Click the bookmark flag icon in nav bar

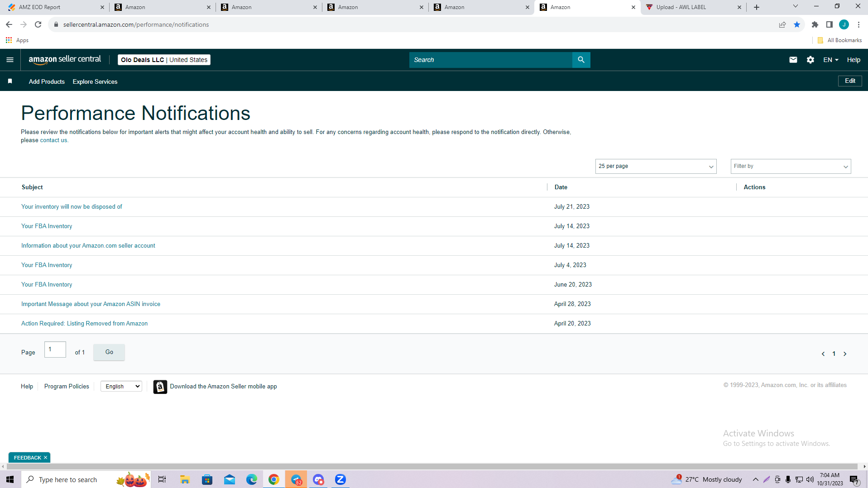[10, 81]
